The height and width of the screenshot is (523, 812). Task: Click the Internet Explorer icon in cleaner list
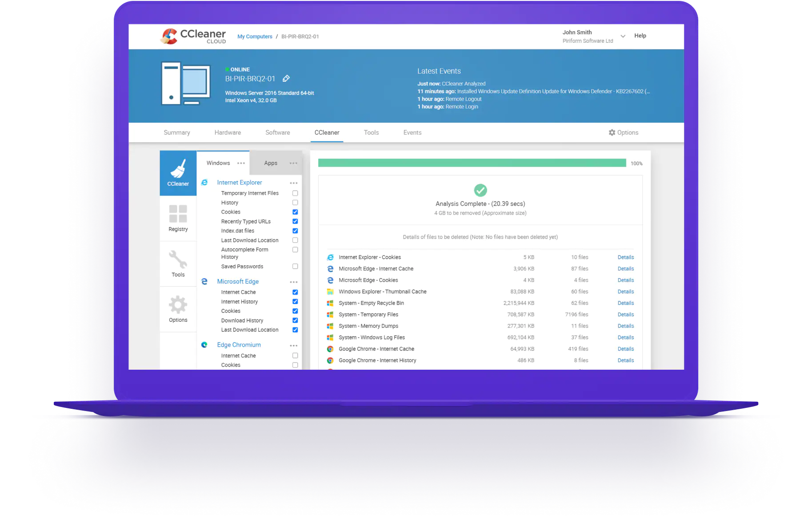[204, 183]
